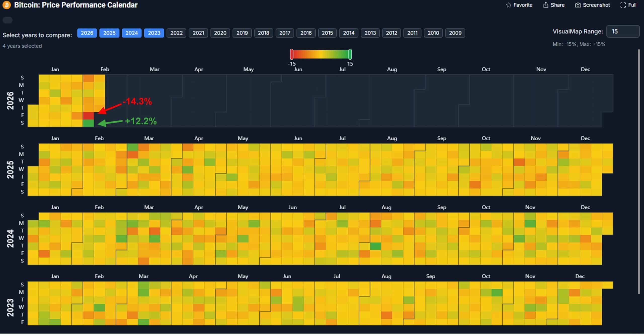The image size is (644, 336).
Task: Enable the 2020 year toggle
Action: coord(220,33)
